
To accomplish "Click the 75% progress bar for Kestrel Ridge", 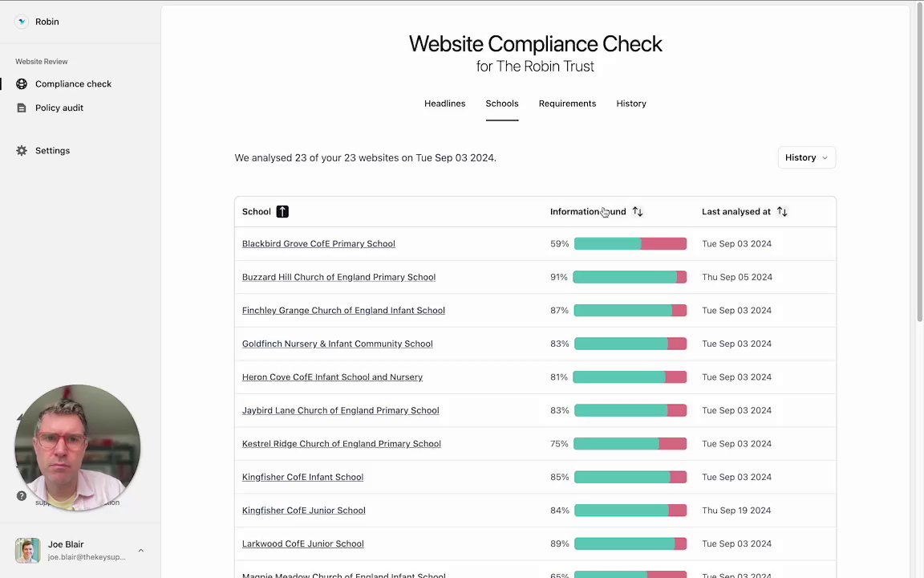I will click(630, 443).
